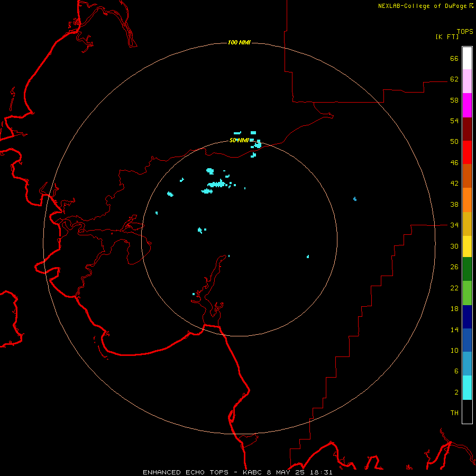Click the orange swatch below 42
Screen dimensions: 476x476
click(x=467, y=200)
